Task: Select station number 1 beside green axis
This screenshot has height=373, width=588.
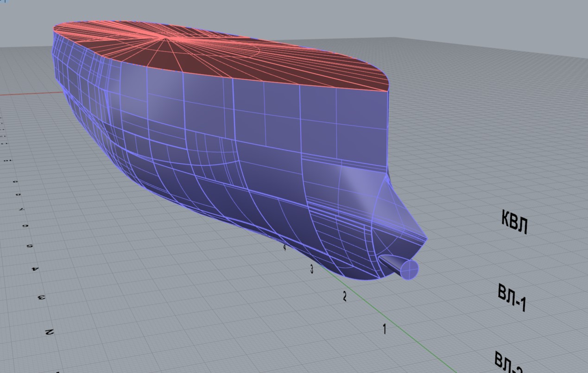Action: coord(384,329)
